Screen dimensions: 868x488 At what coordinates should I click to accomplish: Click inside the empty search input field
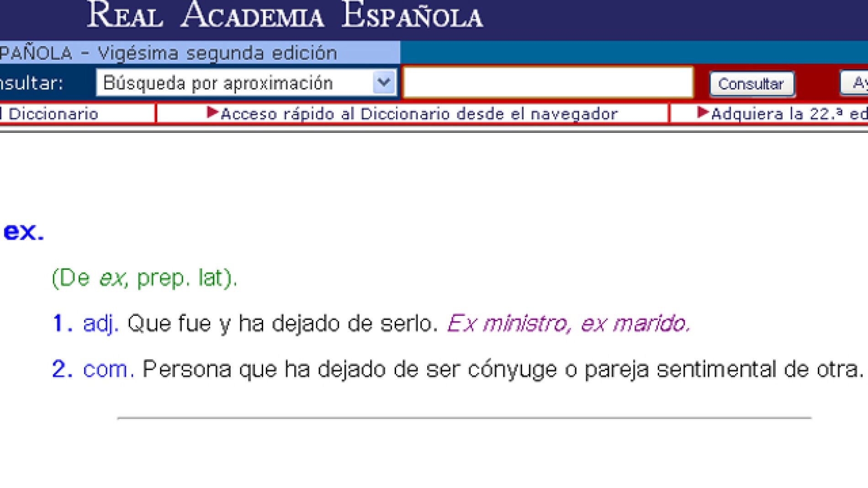548,82
